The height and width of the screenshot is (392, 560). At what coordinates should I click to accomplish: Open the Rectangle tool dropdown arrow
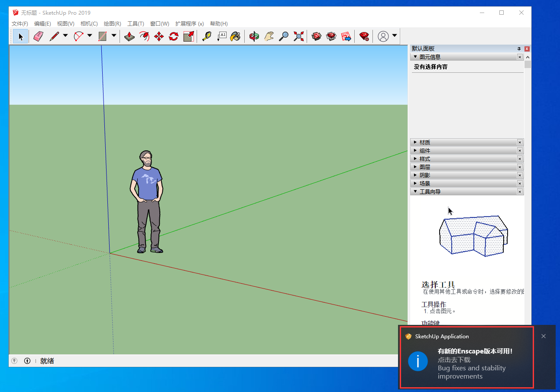[113, 36]
